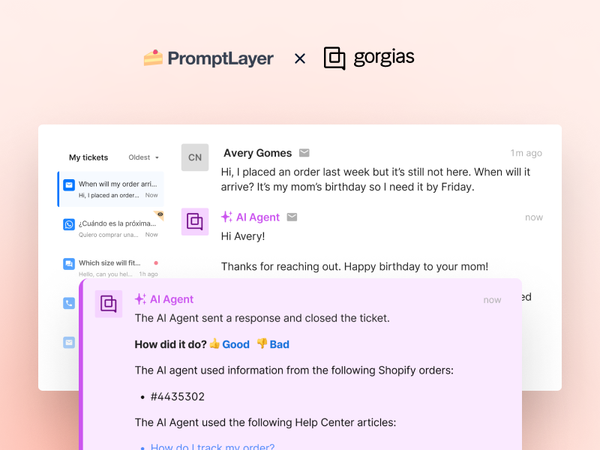
Task: Click the WhatsApp icon on Spanish ticket
Action: pyautogui.click(x=69, y=225)
